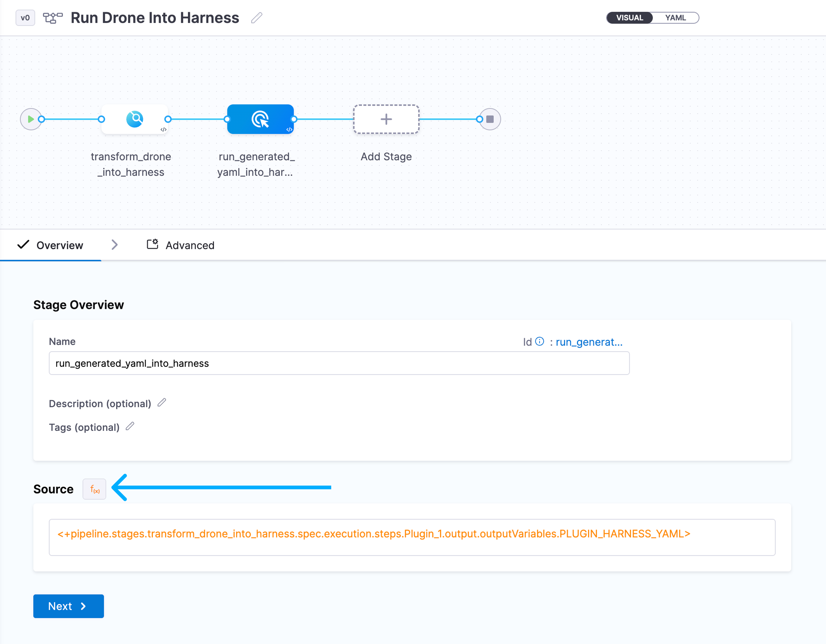The image size is (826, 644).
Task: Click the pipeline start play node
Action: click(x=31, y=119)
